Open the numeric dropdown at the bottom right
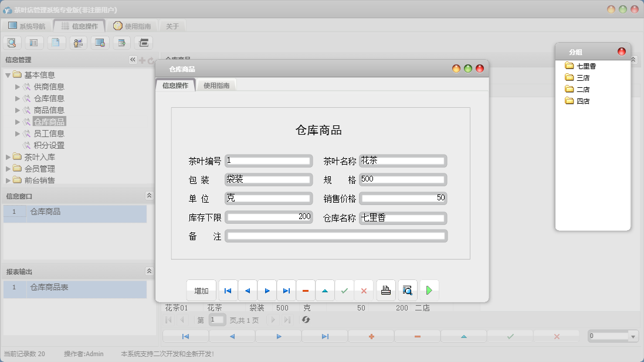644x362 pixels. (x=633, y=336)
